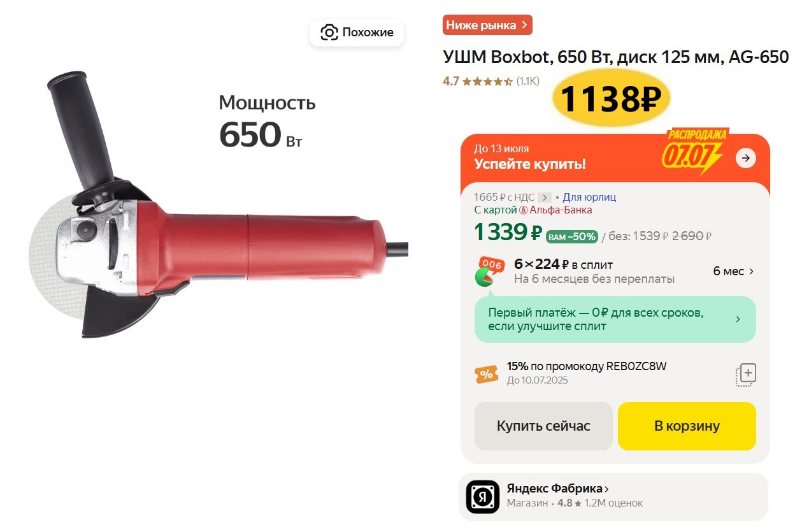The height and width of the screenshot is (532, 802).
Task: Open the Яндекс Фабрика store logo
Action: tap(482, 497)
